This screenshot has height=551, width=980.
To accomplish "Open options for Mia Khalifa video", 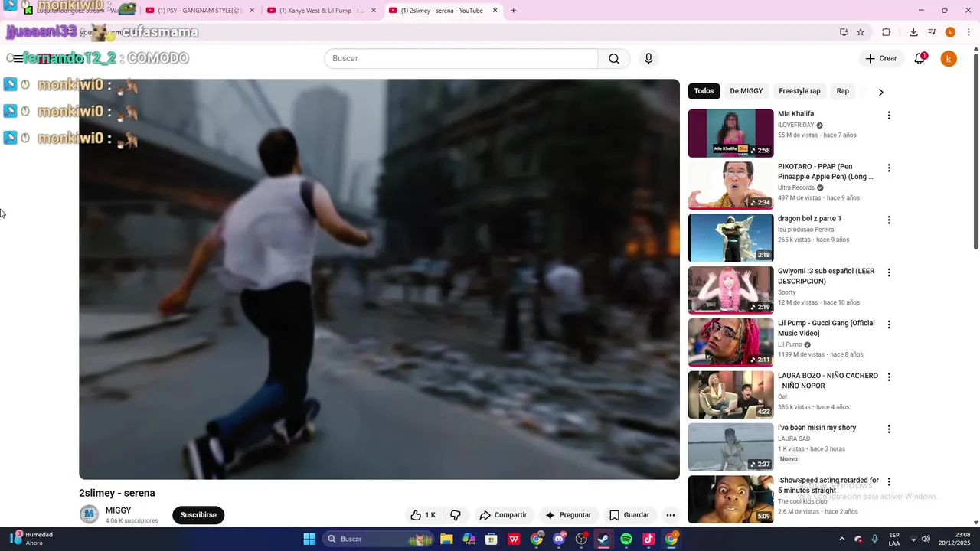I will pos(889,116).
